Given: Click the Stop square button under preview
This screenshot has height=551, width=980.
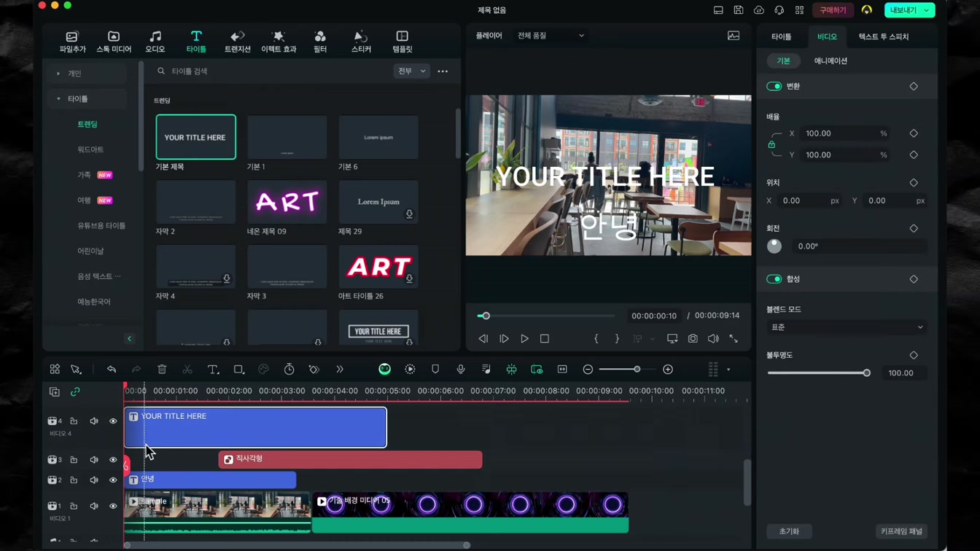Looking at the screenshot, I should click(545, 339).
